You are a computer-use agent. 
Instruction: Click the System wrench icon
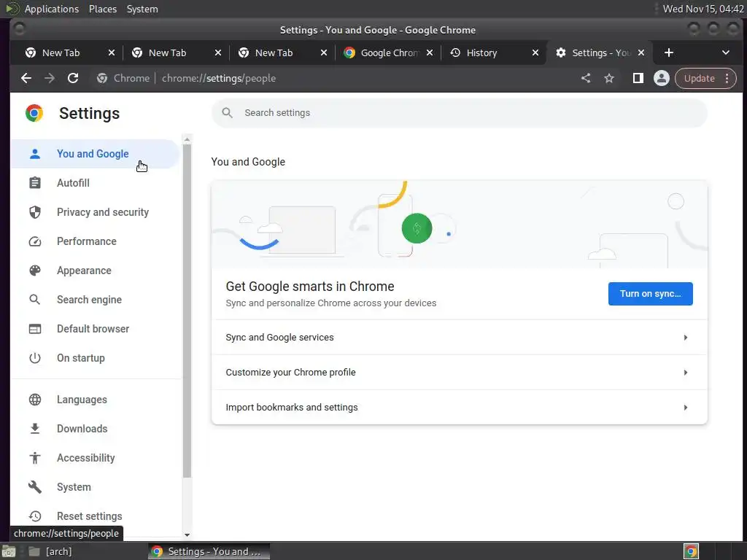pyautogui.click(x=35, y=486)
